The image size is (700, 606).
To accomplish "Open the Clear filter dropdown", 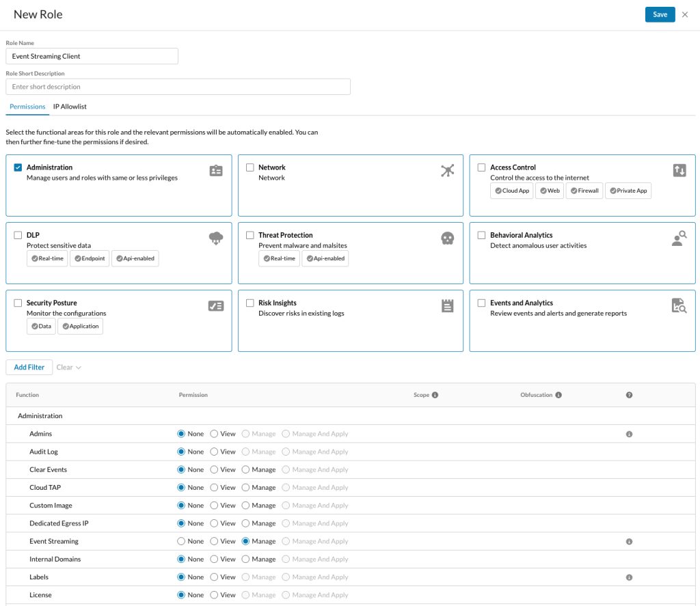I will [x=69, y=368].
